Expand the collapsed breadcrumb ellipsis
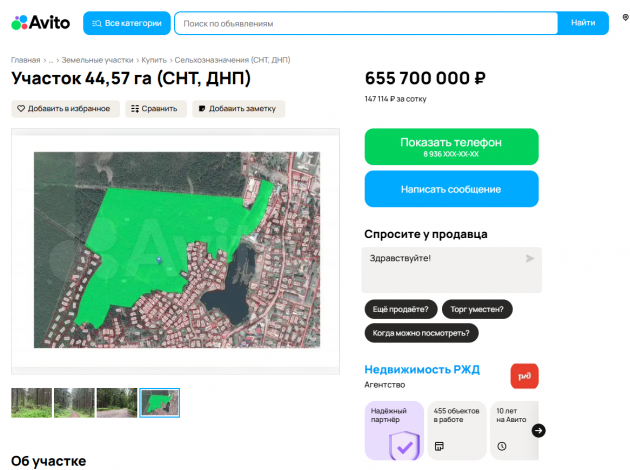This screenshot has width=630, height=470. 51,60
